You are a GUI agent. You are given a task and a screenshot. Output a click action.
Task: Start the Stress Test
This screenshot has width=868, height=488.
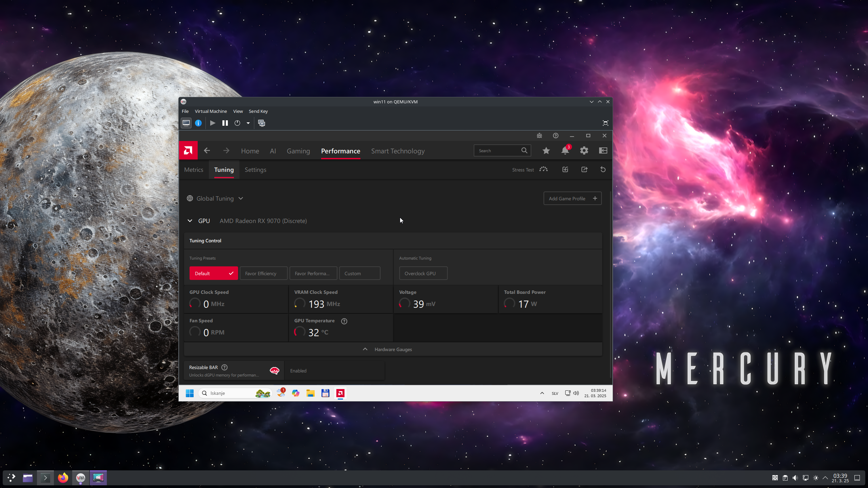(530, 169)
